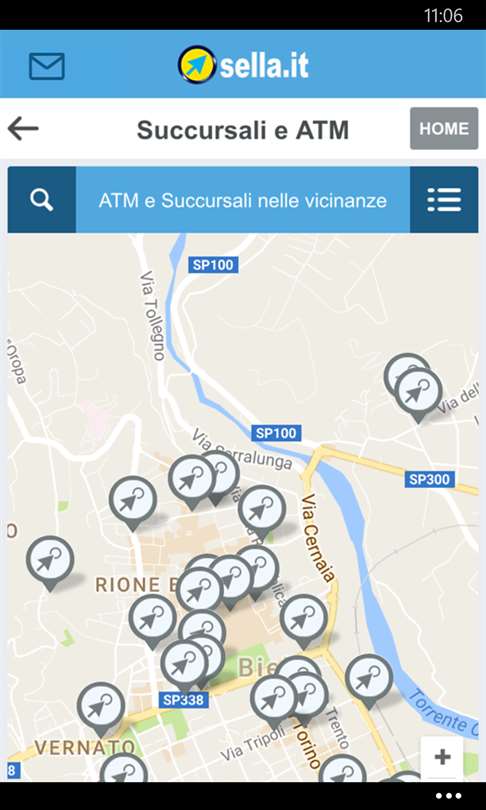This screenshot has width=486, height=810.
Task: Switch to list view icon
Action: pos(444,200)
